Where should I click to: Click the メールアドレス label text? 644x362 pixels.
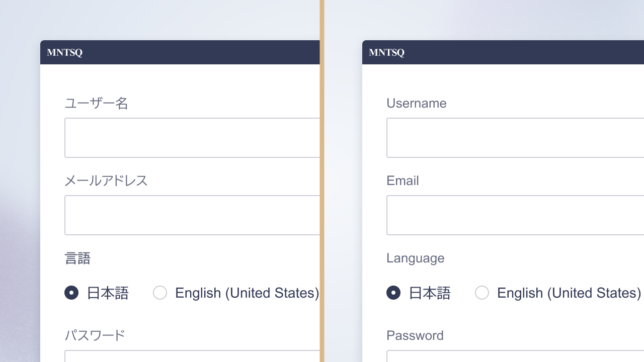pos(106,181)
